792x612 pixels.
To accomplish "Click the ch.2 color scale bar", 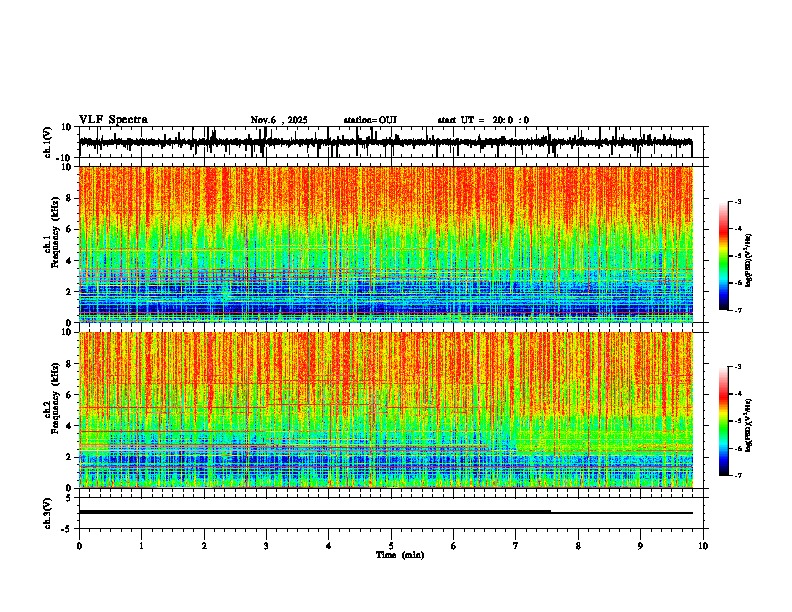I will point(724,421).
